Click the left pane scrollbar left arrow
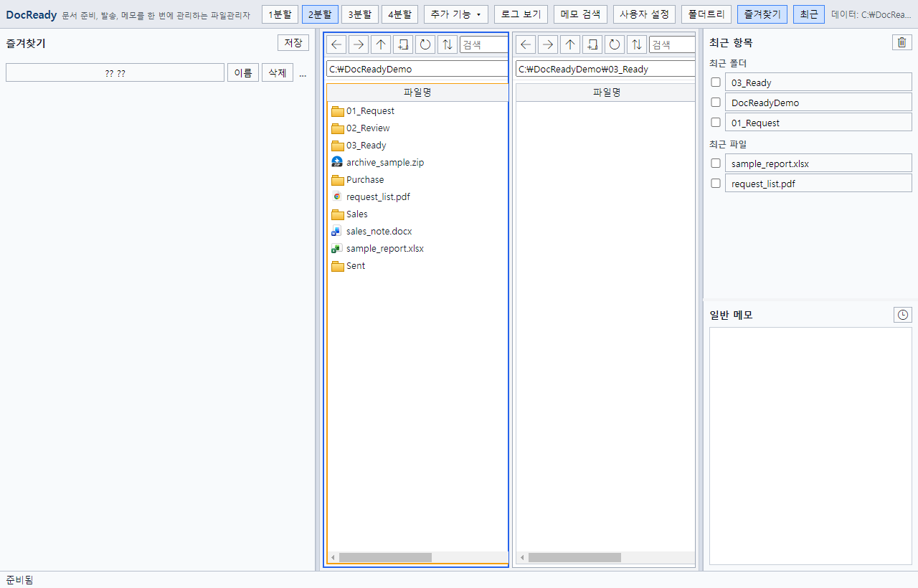Viewport: 918px width, 588px height. click(332, 557)
